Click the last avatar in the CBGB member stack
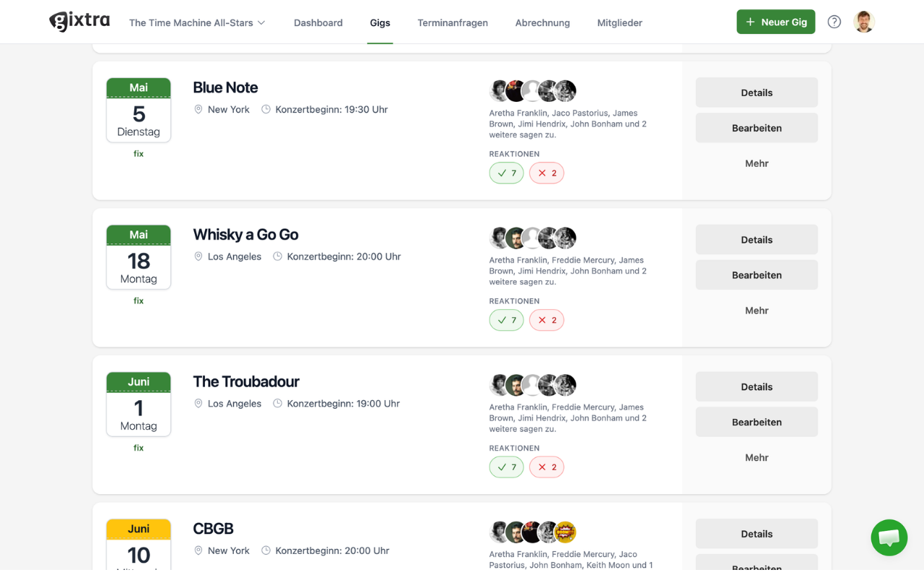The width and height of the screenshot is (924, 575). [x=567, y=532]
